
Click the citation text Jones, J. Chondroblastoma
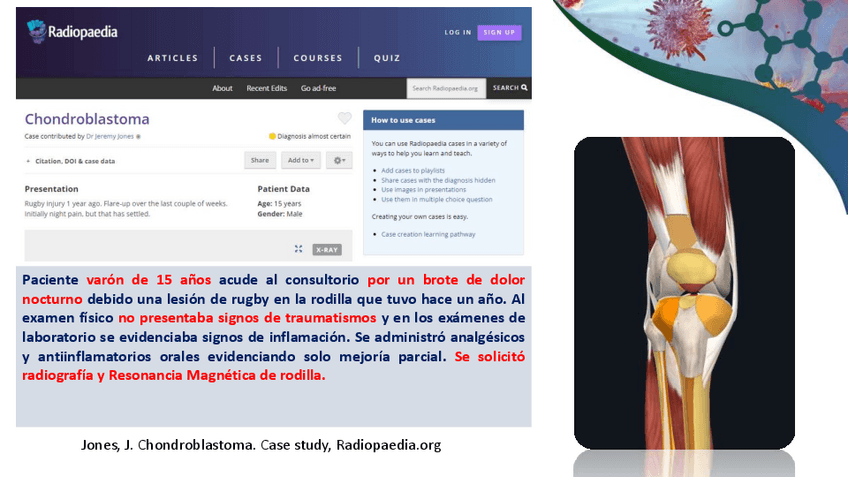pyautogui.click(x=261, y=445)
